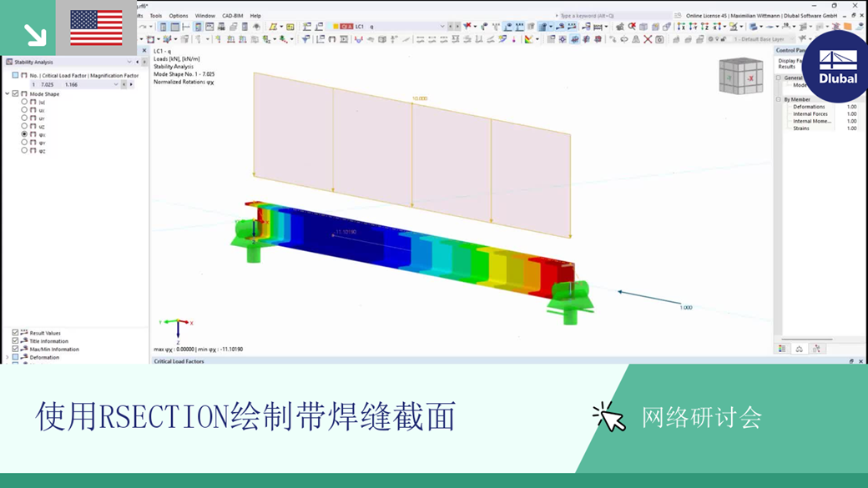Collapse the Mode Shape tree node
Viewport: 868px width, 488px height.
pos(8,94)
